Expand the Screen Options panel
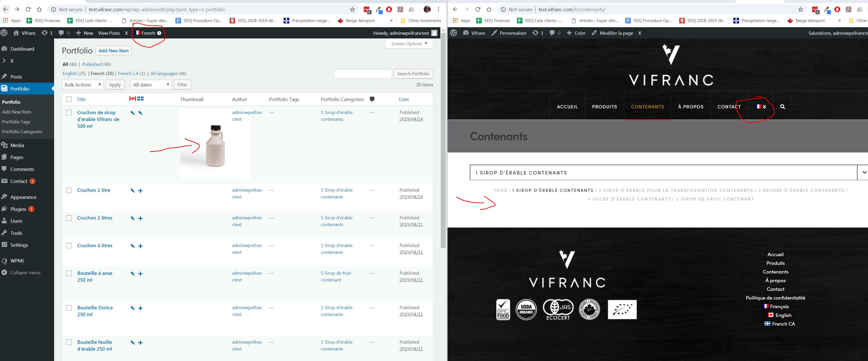 [409, 44]
